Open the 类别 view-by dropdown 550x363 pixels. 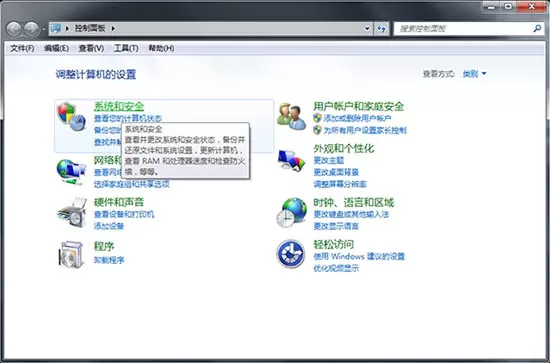coord(474,74)
